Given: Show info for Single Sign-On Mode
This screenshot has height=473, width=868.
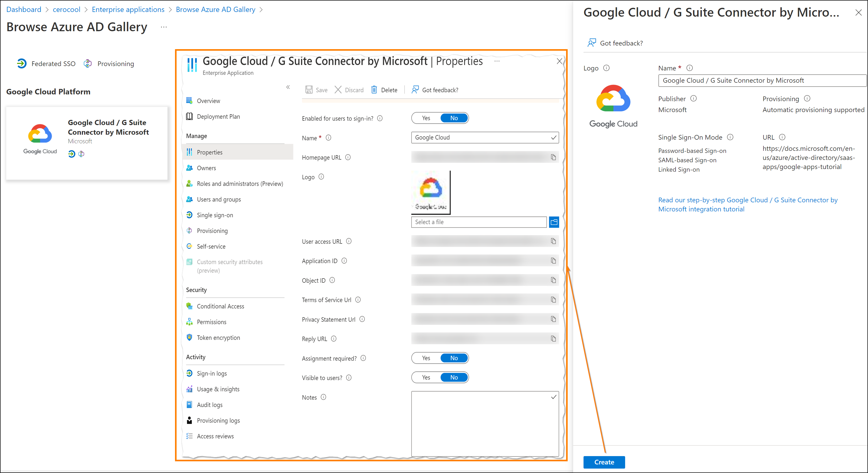Looking at the screenshot, I should (x=730, y=137).
